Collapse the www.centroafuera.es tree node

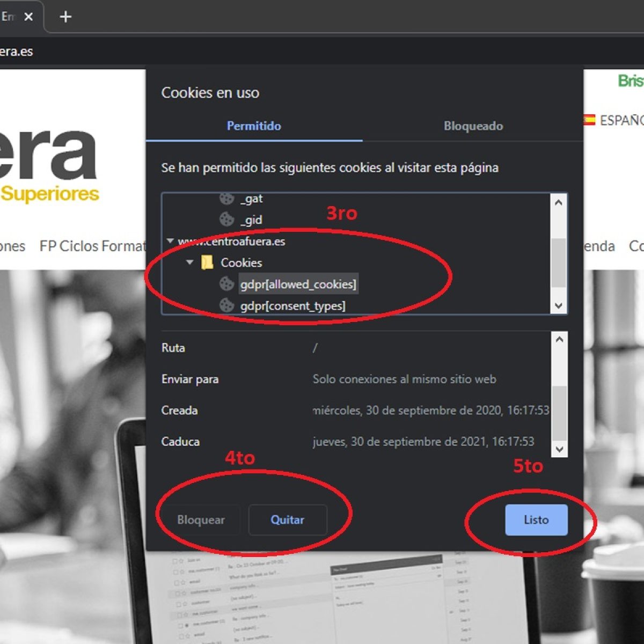pos(170,241)
